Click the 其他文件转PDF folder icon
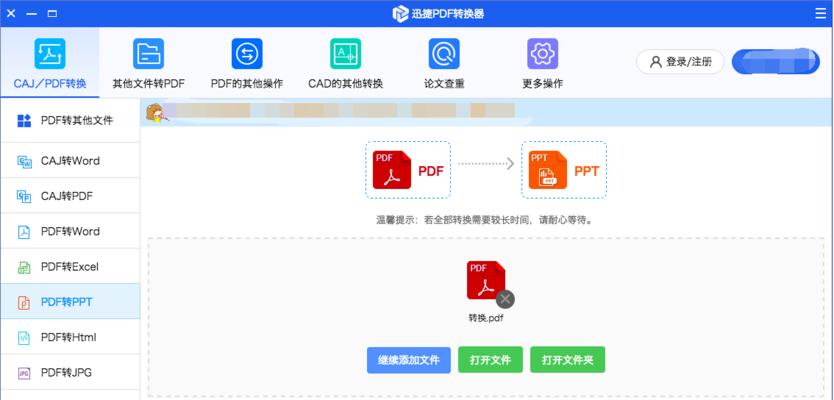Image resolution: width=834 pixels, height=400 pixels. (x=148, y=54)
